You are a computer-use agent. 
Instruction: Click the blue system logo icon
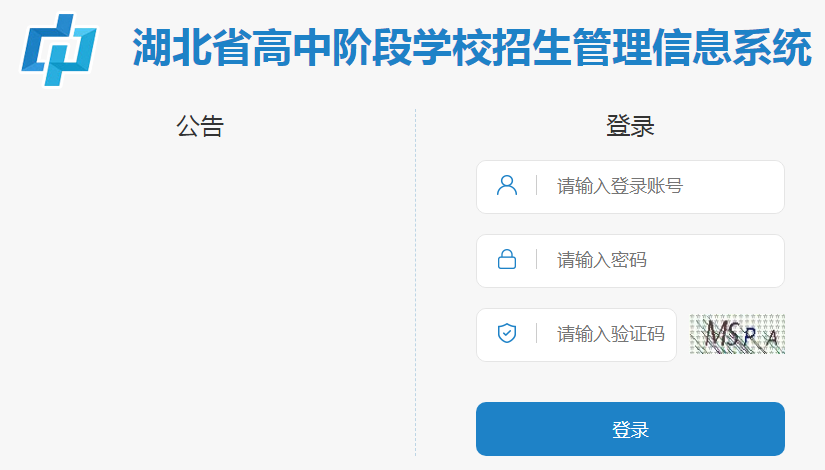[59, 48]
